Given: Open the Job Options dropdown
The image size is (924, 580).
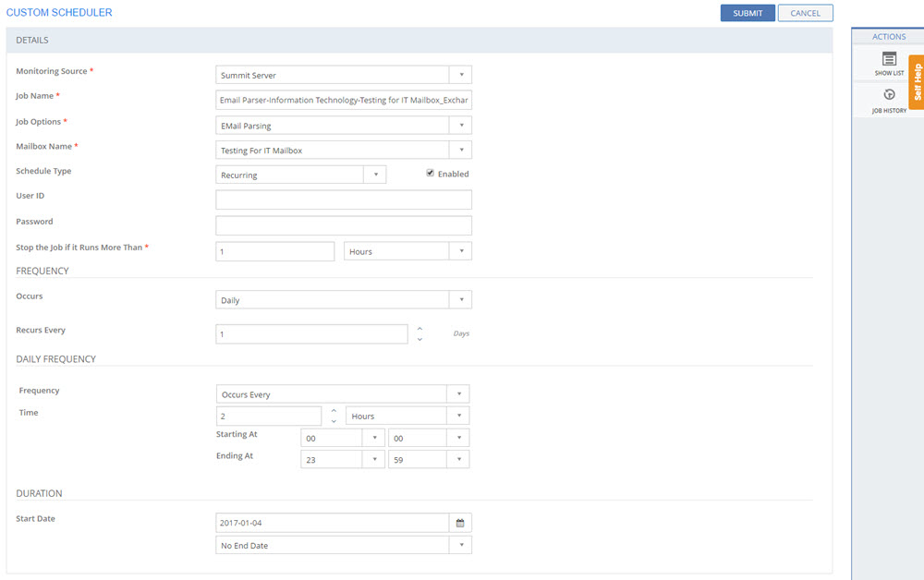Looking at the screenshot, I should 460,126.
